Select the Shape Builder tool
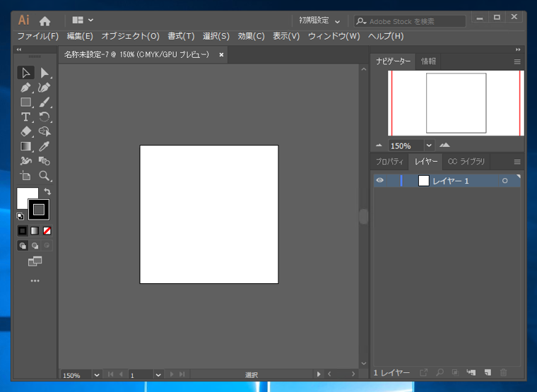The height and width of the screenshot is (392, 537). coord(45,131)
